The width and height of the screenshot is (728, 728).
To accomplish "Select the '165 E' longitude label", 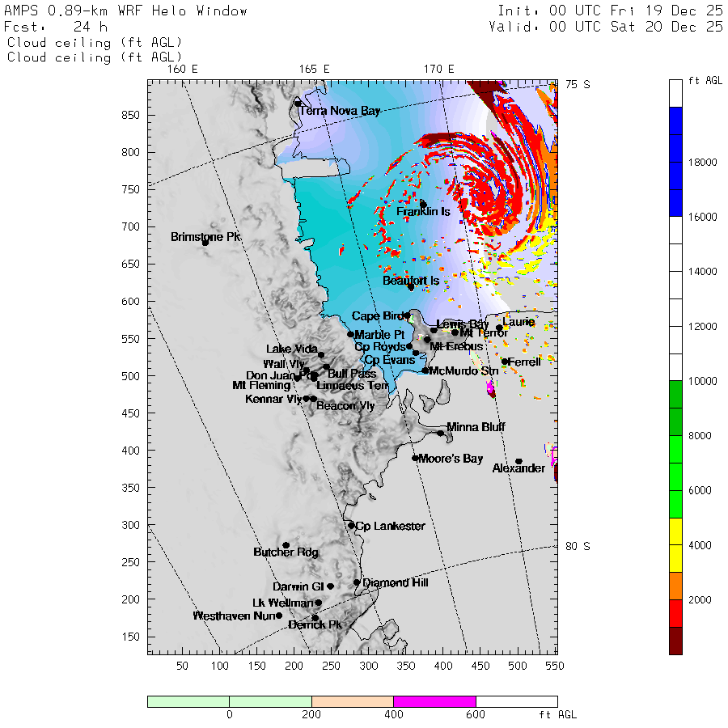I will click(315, 70).
